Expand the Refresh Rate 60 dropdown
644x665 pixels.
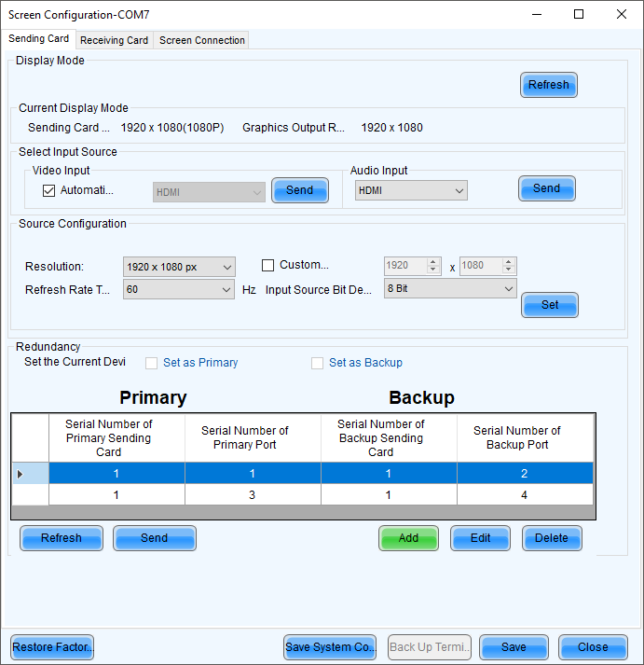[179, 290]
